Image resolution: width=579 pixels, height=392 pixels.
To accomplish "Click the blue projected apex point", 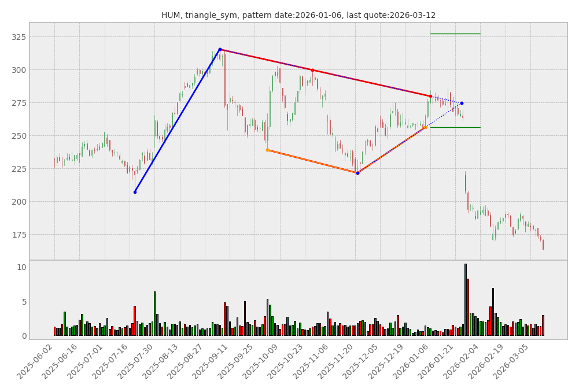I will coord(462,103).
